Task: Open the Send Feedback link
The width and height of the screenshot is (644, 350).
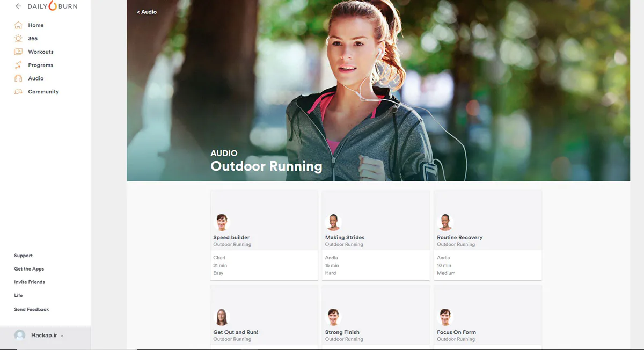Action: tap(32, 309)
